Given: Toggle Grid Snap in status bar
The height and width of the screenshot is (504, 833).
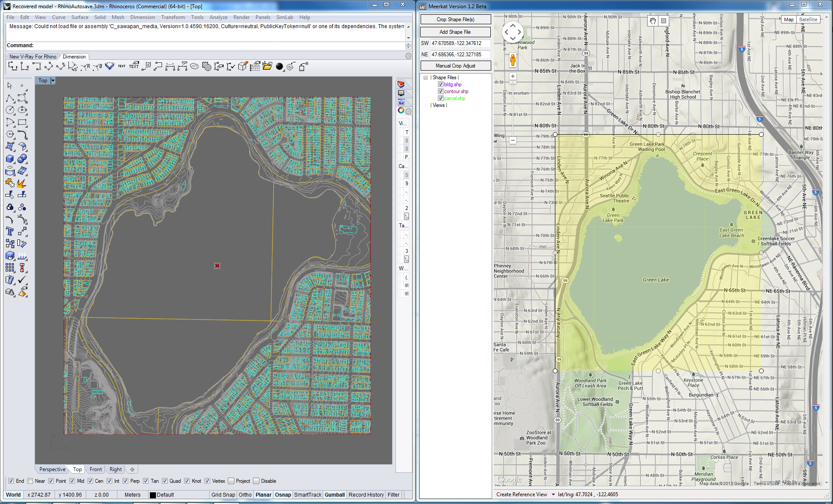Looking at the screenshot, I should [x=223, y=495].
